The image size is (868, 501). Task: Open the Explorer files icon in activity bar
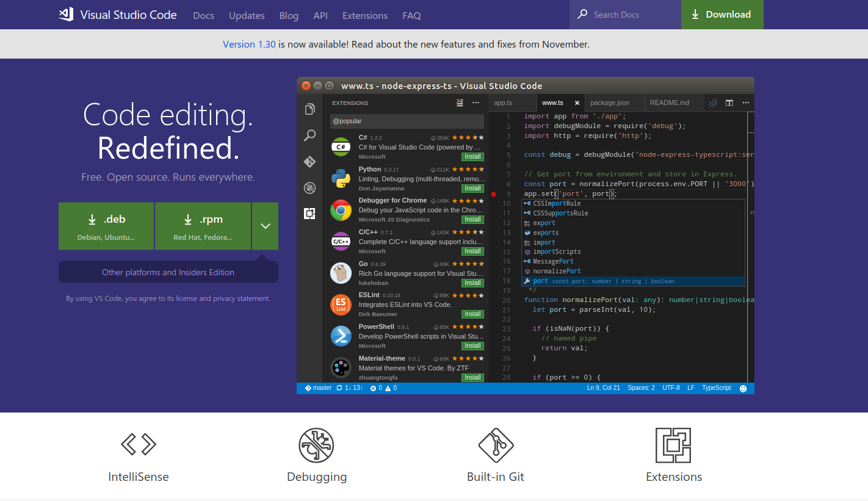[x=310, y=109]
